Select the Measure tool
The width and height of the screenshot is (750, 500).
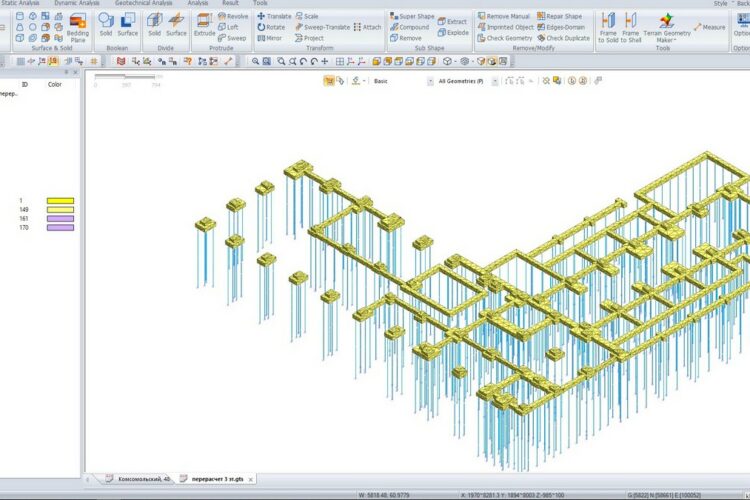pos(708,27)
